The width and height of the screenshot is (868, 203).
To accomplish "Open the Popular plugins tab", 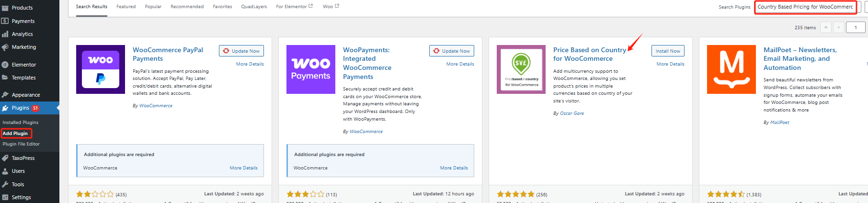I will click(153, 7).
